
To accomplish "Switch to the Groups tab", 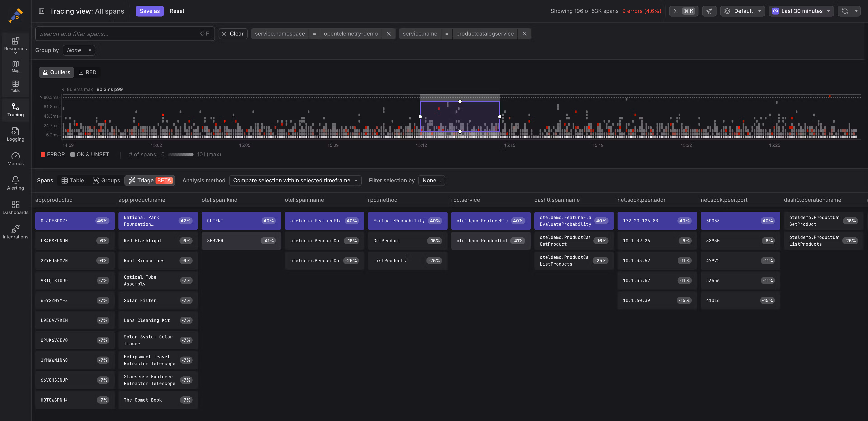I will click(106, 181).
